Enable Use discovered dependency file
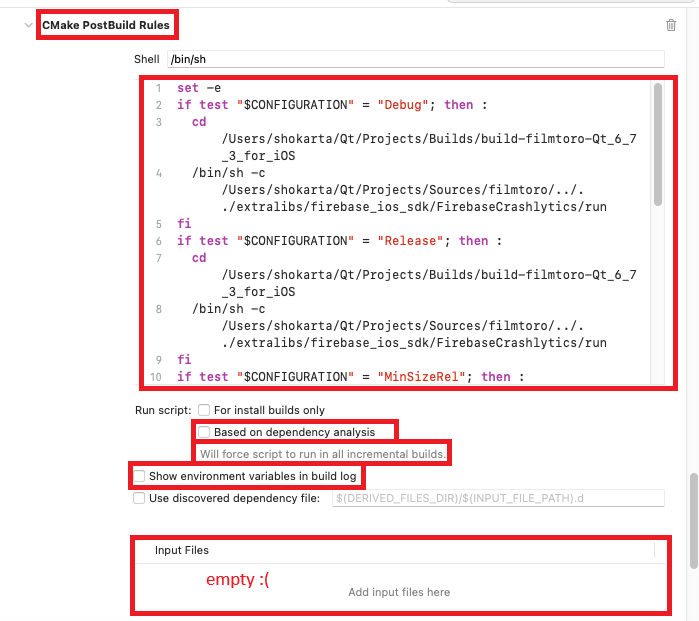 click(140, 498)
